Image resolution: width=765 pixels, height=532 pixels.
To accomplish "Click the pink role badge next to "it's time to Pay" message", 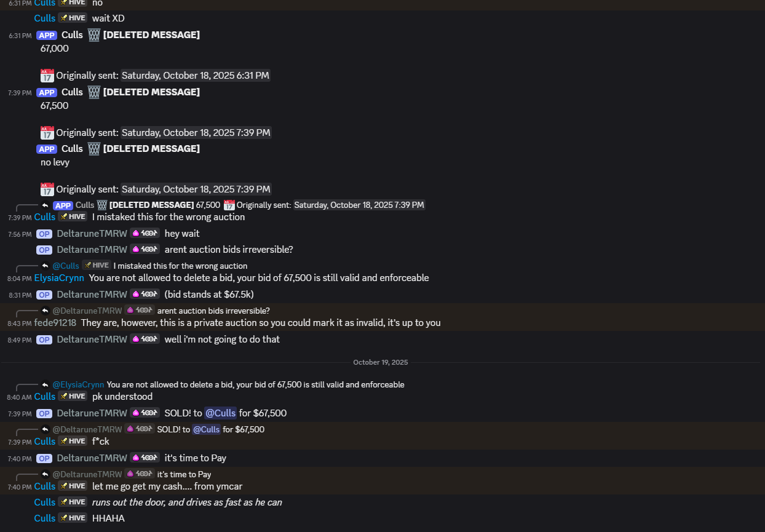I will click(145, 458).
